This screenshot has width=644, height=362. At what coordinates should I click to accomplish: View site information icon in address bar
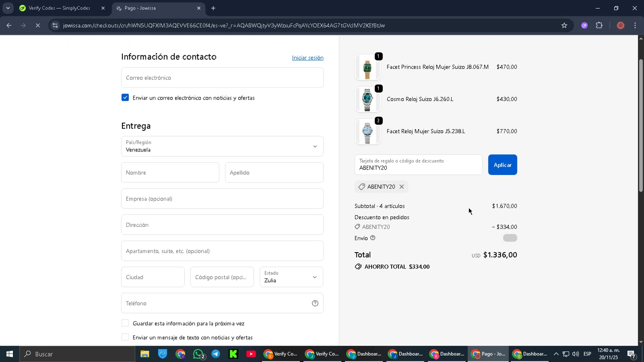click(x=55, y=25)
